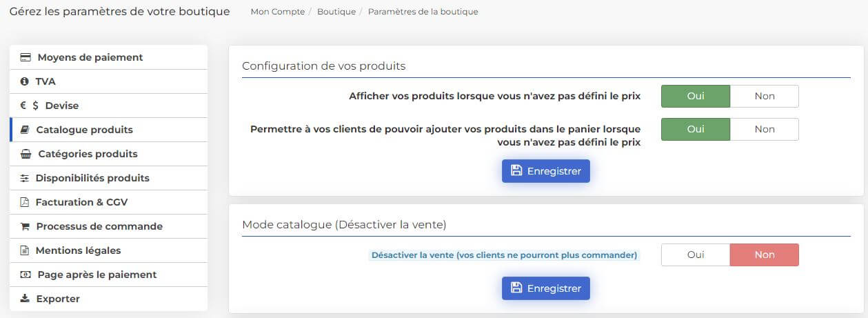Set 'Afficher vos produits' option to Non

(764, 96)
